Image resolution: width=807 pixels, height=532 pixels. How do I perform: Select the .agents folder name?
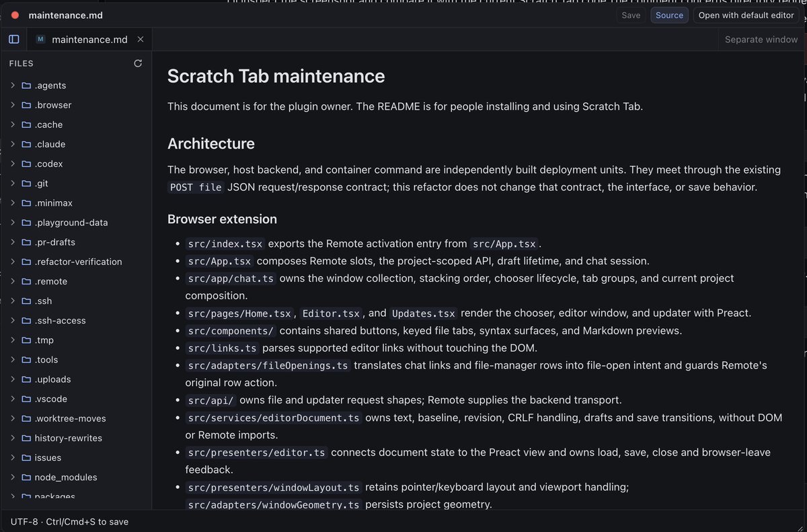(x=50, y=85)
